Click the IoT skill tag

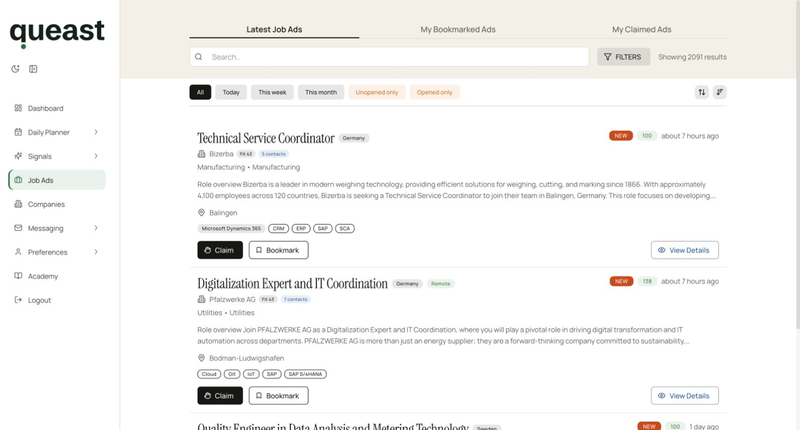pos(251,374)
